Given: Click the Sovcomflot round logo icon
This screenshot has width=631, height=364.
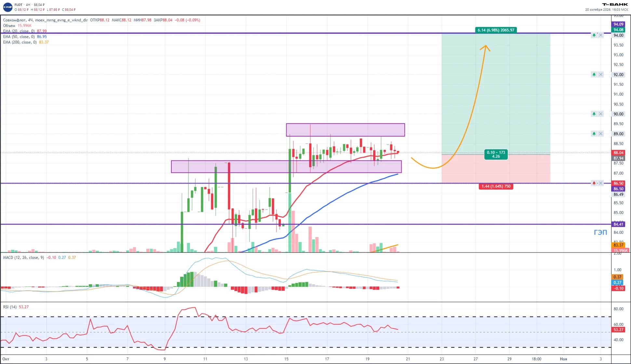Looking at the screenshot, I should (x=7, y=7).
